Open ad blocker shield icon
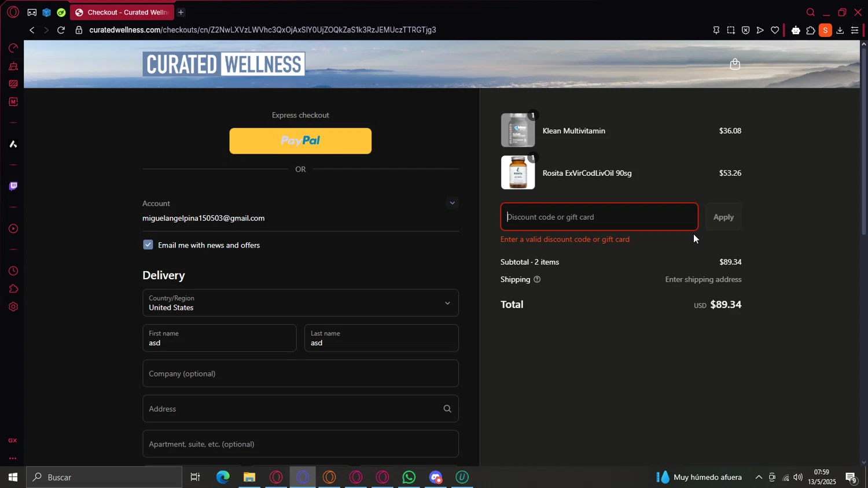The height and width of the screenshot is (488, 868). pyautogui.click(x=745, y=30)
